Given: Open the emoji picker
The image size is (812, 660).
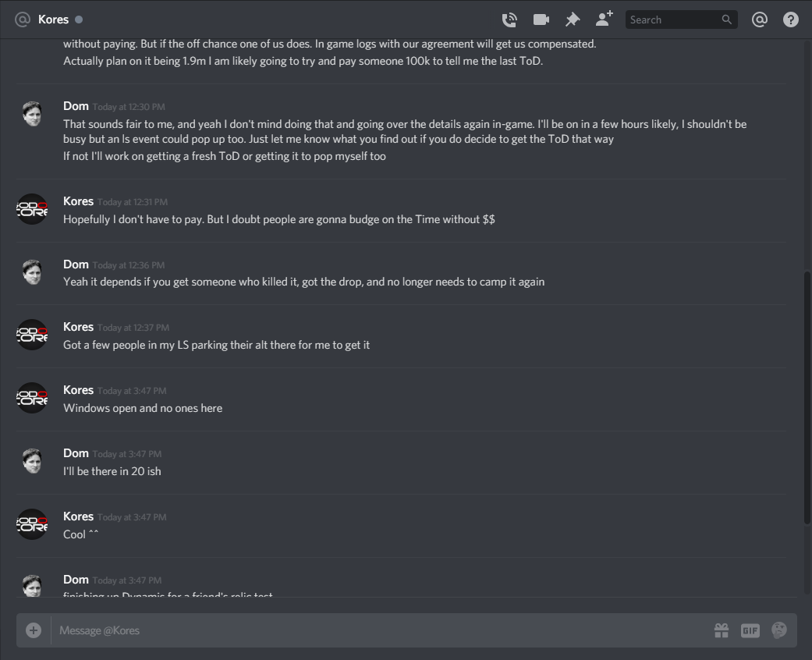Looking at the screenshot, I should click(x=779, y=630).
